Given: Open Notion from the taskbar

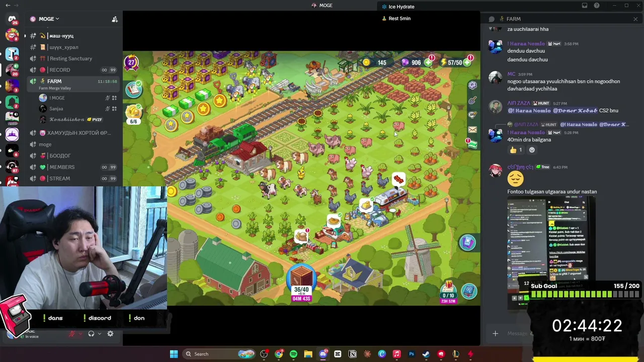Looking at the screenshot, I should (x=353, y=354).
